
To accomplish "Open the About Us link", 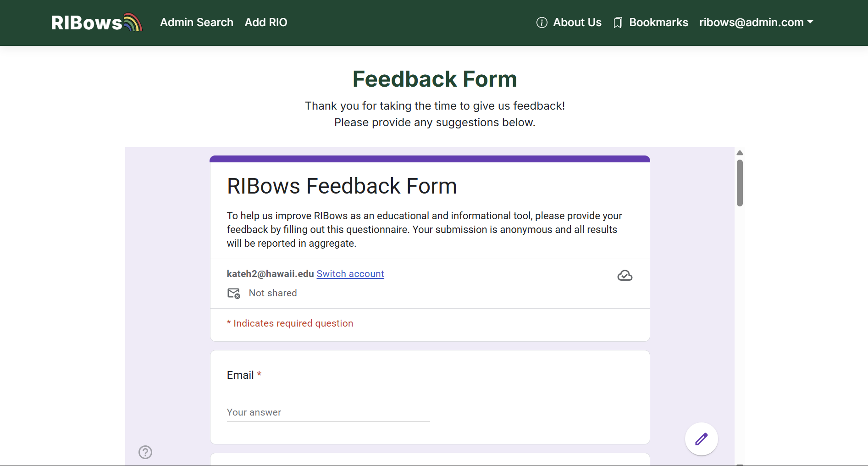I will [577, 22].
